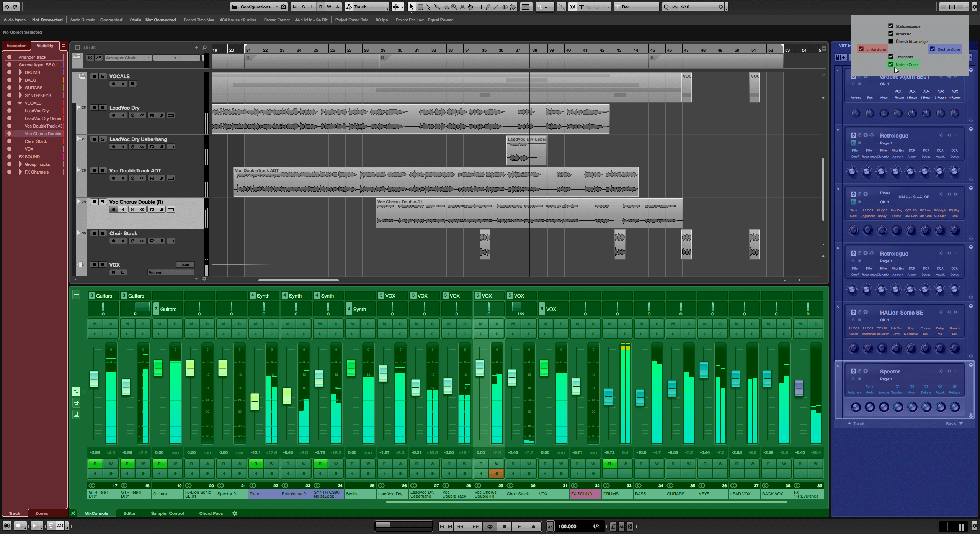This screenshot has width=980, height=534.
Task: Click the transport Play button
Action: click(x=519, y=526)
